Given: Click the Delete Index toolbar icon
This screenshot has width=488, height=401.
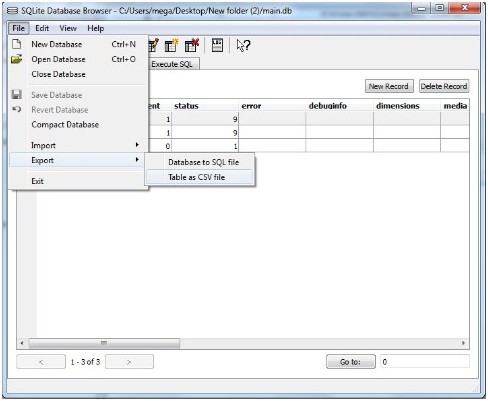Looking at the screenshot, I should [192, 46].
